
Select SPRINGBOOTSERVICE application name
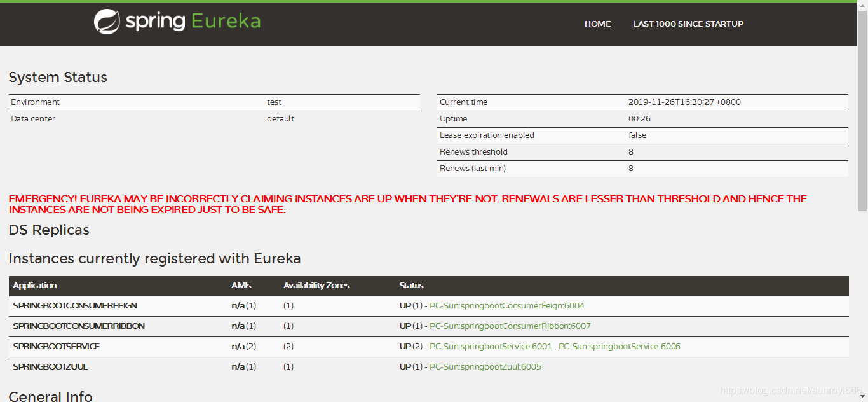click(x=56, y=347)
